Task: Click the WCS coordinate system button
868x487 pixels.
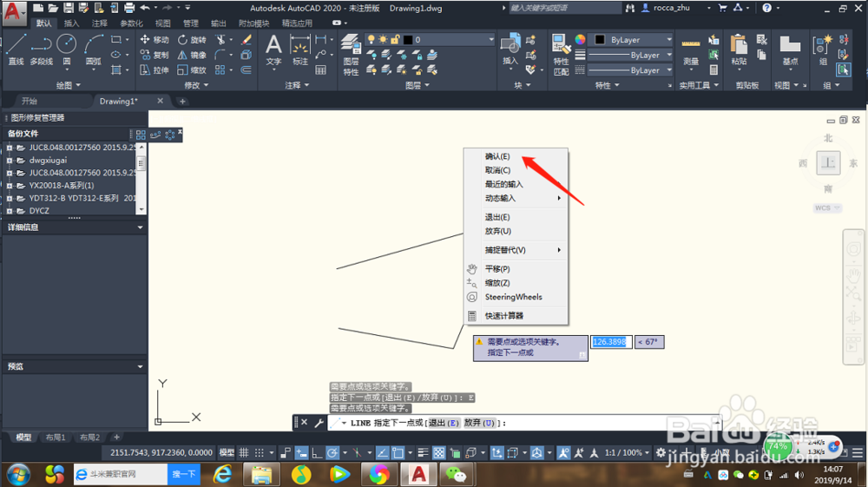Action: (x=827, y=208)
